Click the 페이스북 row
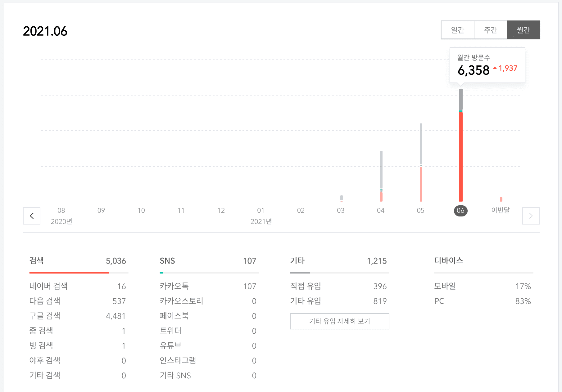Image resolution: width=562 pixels, height=392 pixels. 208,316
